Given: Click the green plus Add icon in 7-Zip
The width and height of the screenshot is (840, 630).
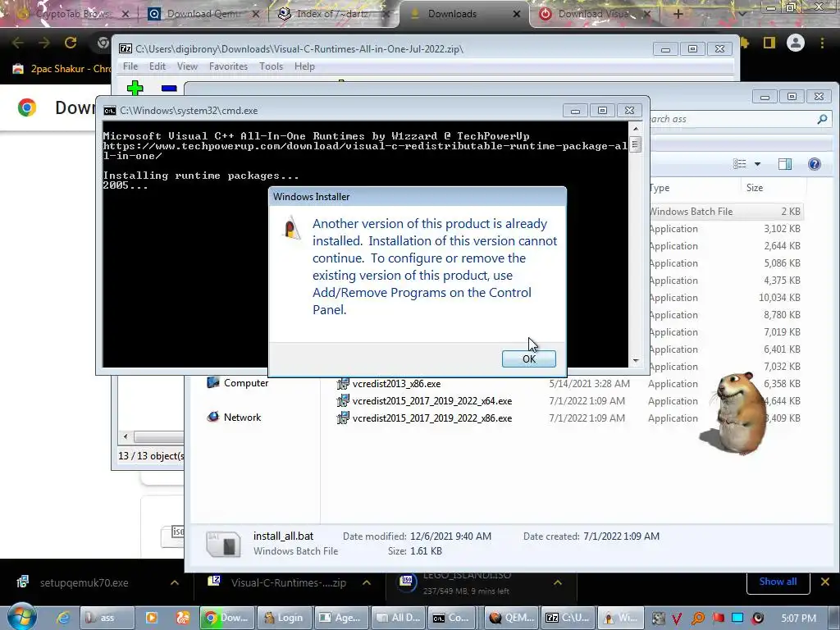Looking at the screenshot, I should (x=135, y=88).
